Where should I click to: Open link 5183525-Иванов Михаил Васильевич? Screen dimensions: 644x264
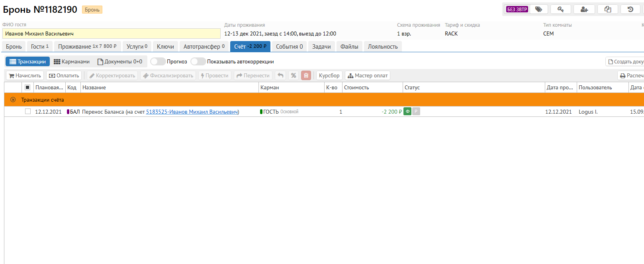192,112
